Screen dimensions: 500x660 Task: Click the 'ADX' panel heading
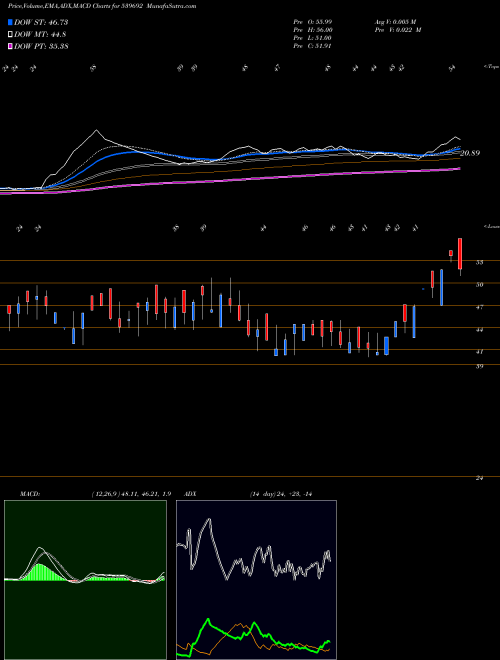(191, 494)
